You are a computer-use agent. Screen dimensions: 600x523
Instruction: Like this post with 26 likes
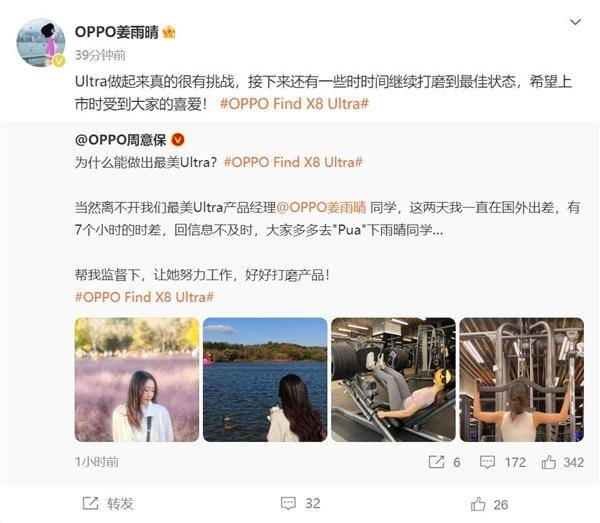tap(478, 503)
